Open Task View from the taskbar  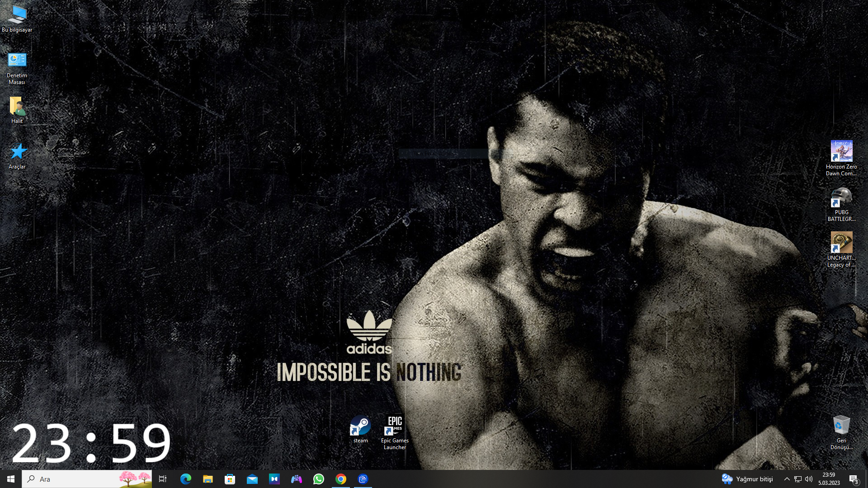(x=163, y=479)
